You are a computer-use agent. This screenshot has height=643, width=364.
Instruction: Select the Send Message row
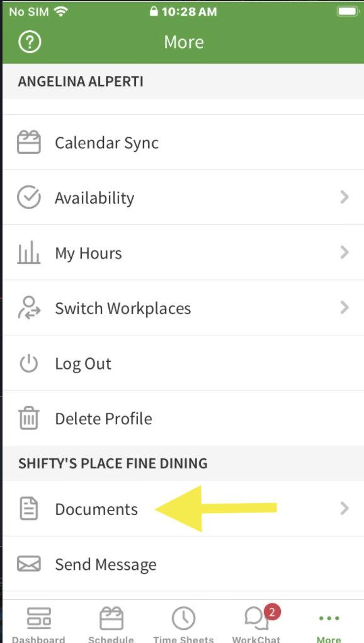[x=183, y=564]
